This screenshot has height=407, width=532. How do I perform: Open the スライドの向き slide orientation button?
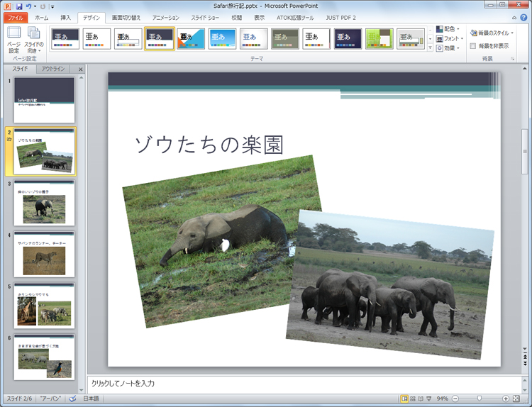(34, 40)
